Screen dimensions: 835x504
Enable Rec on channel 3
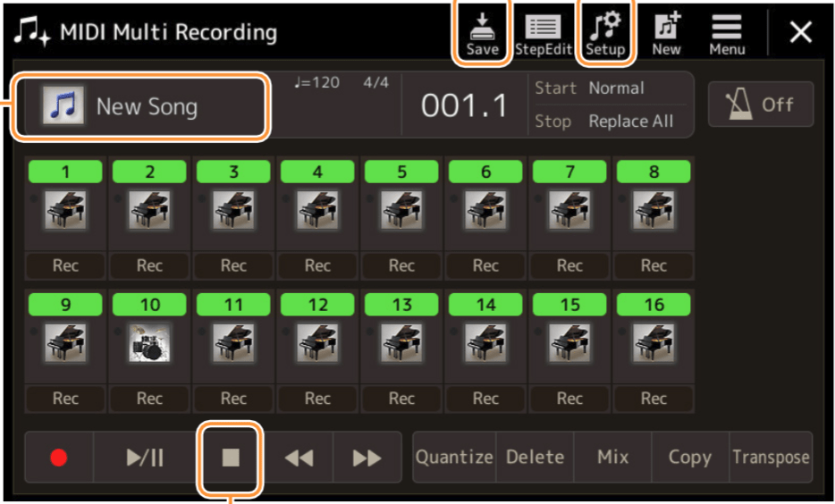tap(233, 265)
